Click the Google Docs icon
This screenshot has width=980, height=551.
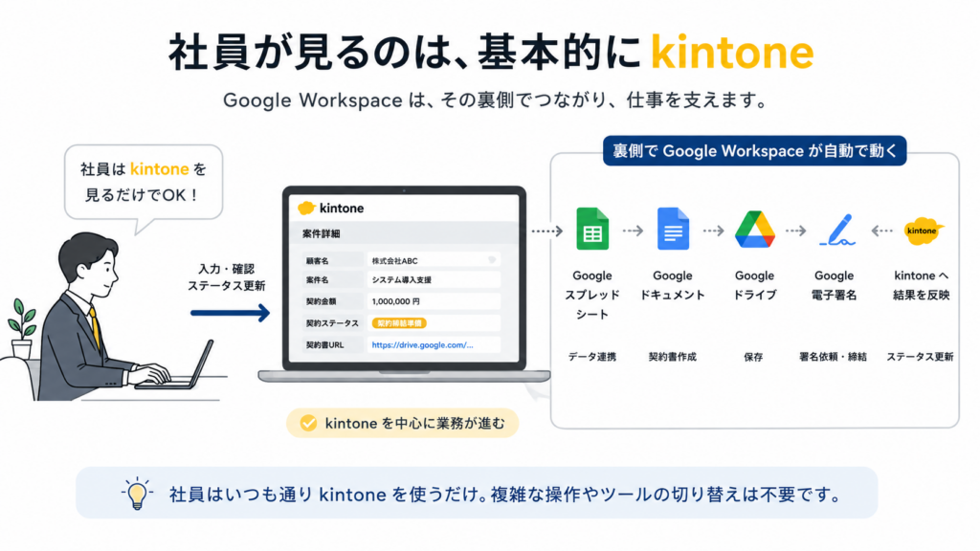pos(673,230)
